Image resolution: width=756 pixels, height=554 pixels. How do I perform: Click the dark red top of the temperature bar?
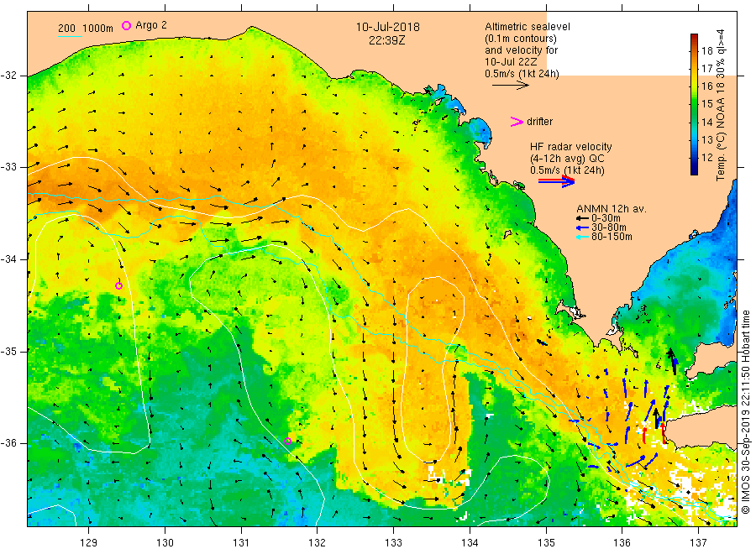tap(694, 38)
